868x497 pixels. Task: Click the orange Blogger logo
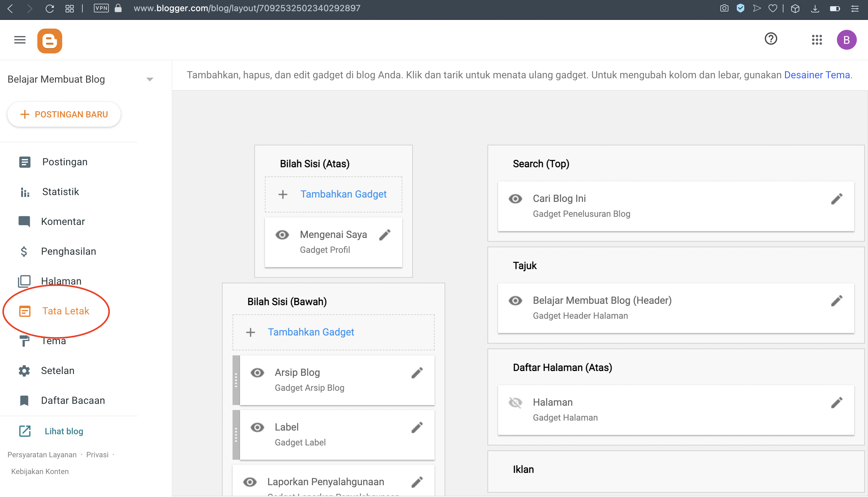click(49, 41)
